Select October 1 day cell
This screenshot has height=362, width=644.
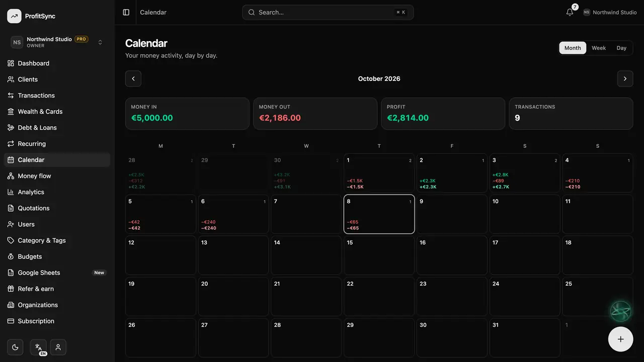(379, 173)
